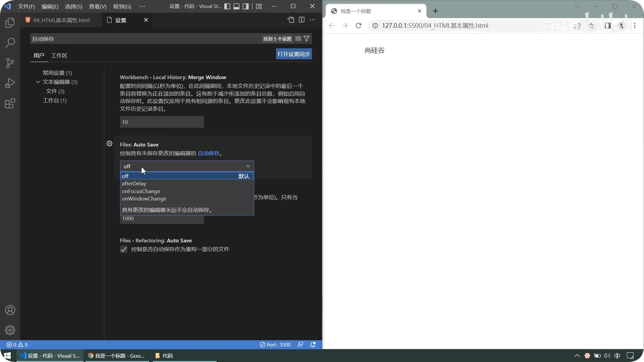The width and height of the screenshot is (644, 362).
Task: Open the Extensions view
Action: 10,103
